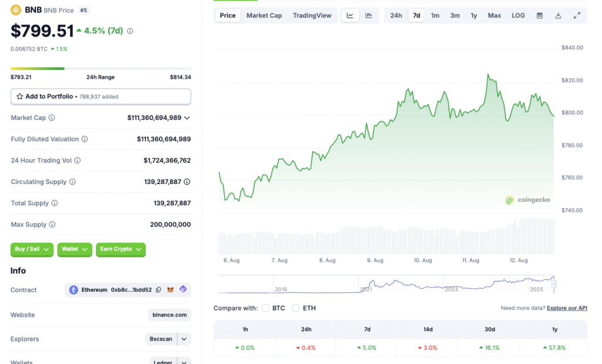This screenshot has height=364, width=602.
Task: Click the Explore our API link
Action: point(567,308)
